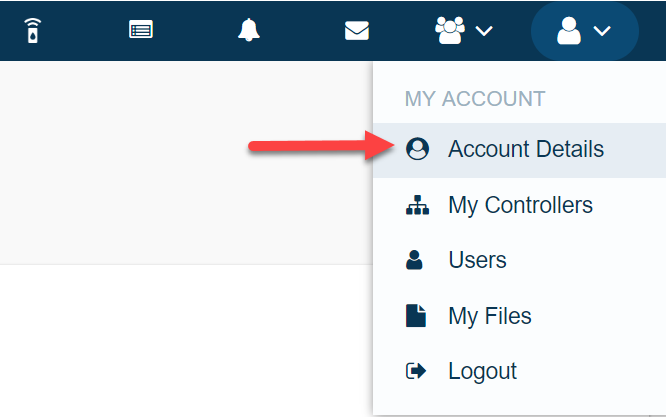Open My Controllers menu entry

519,205
